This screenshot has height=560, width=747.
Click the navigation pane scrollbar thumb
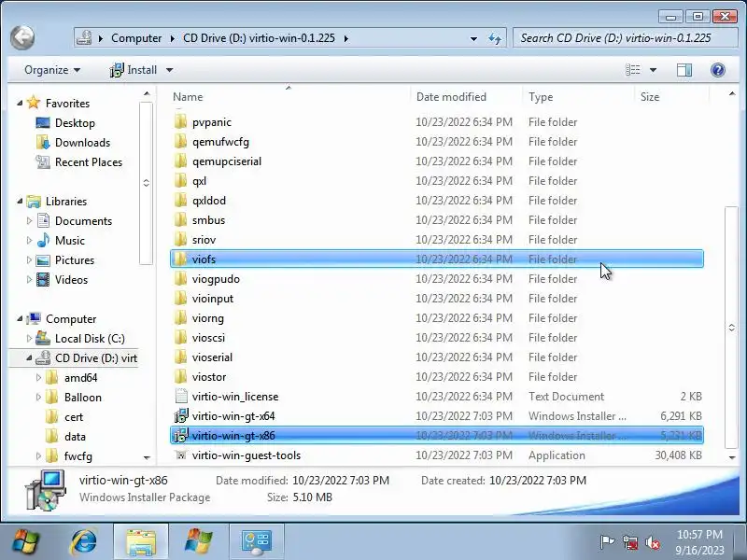coord(146,183)
